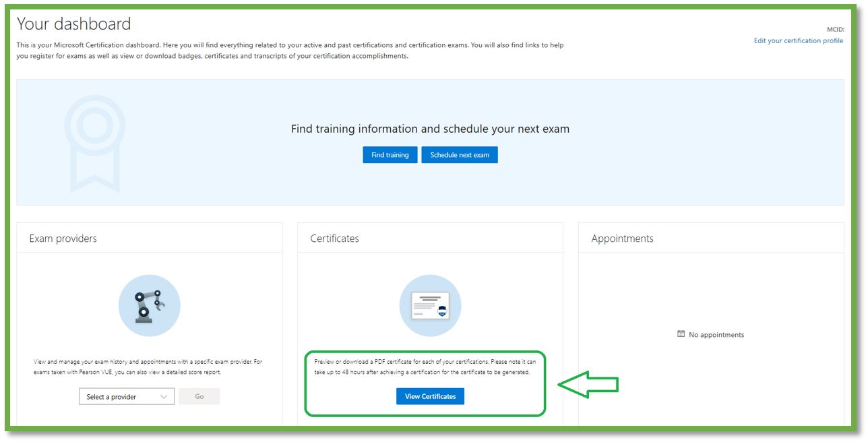Screen dimensions: 868x442
Task: Click the calendar icon beside No appointments
Action: tap(681, 334)
